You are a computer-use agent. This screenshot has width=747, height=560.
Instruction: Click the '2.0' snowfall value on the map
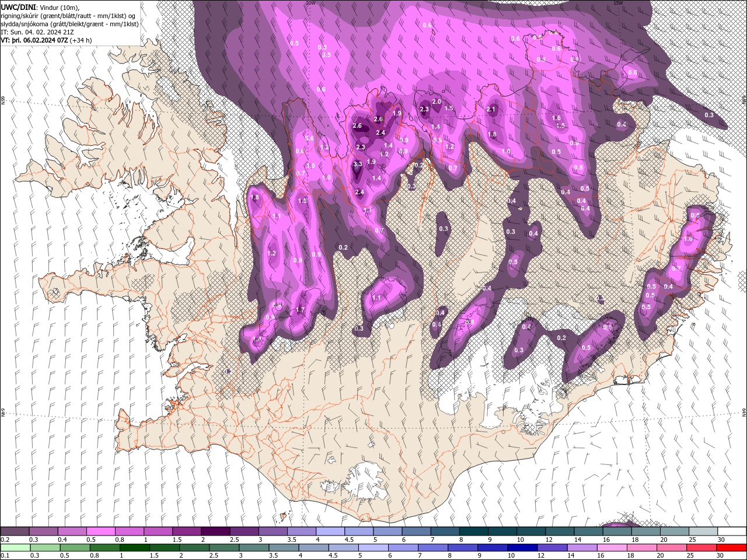click(436, 101)
